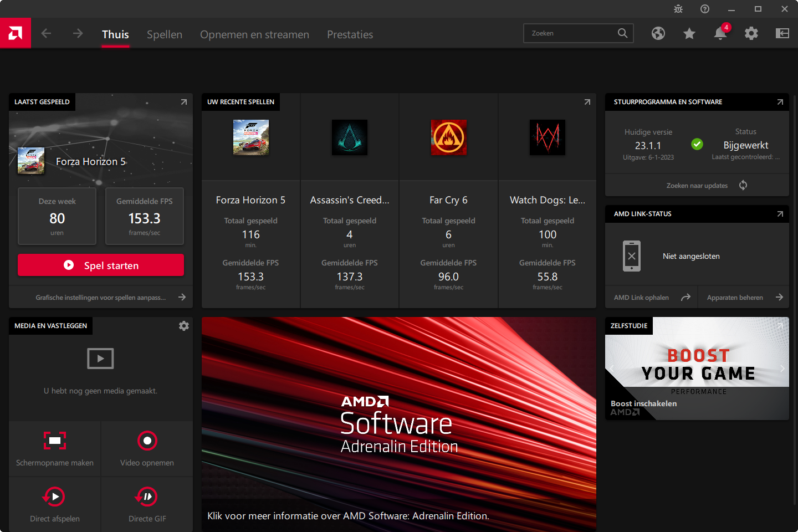Switch to the Thuis tab
798x532 pixels.
[115, 34]
